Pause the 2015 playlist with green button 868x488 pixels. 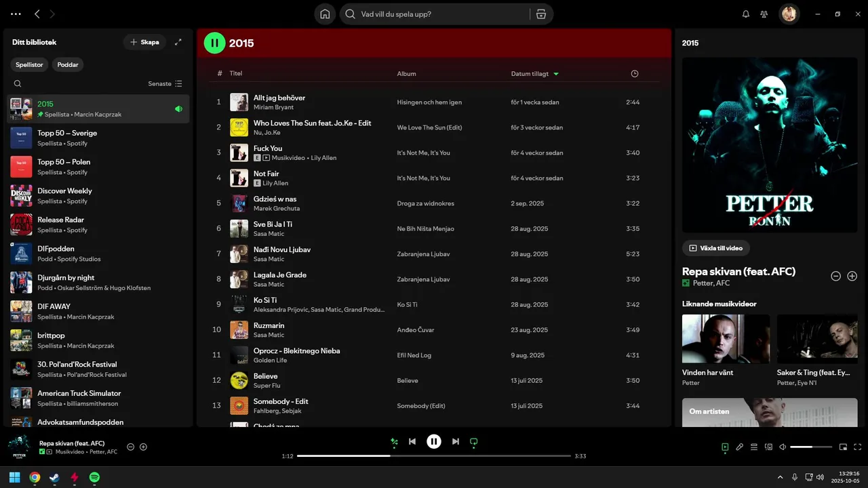click(x=214, y=43)
